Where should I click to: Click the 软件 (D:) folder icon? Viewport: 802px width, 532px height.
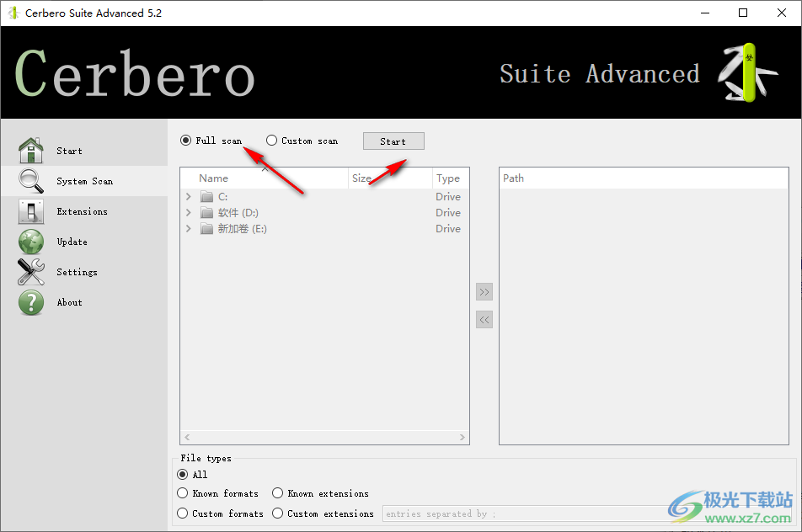click(x=206, y=213)
